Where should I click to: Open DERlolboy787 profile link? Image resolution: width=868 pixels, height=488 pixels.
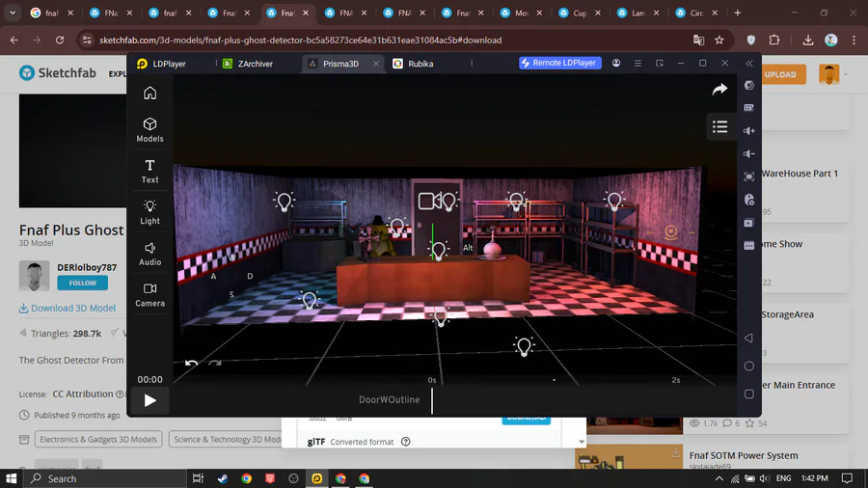tap(87, 267)
